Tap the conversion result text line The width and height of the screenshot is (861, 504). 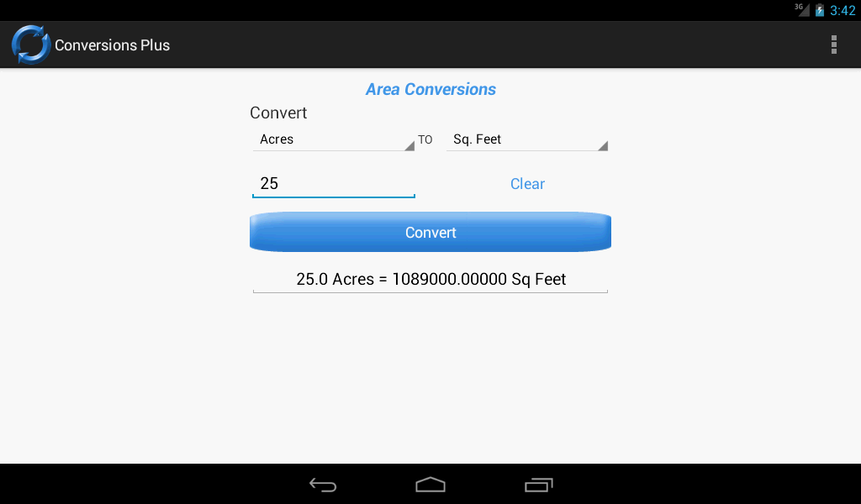(430, 279)
